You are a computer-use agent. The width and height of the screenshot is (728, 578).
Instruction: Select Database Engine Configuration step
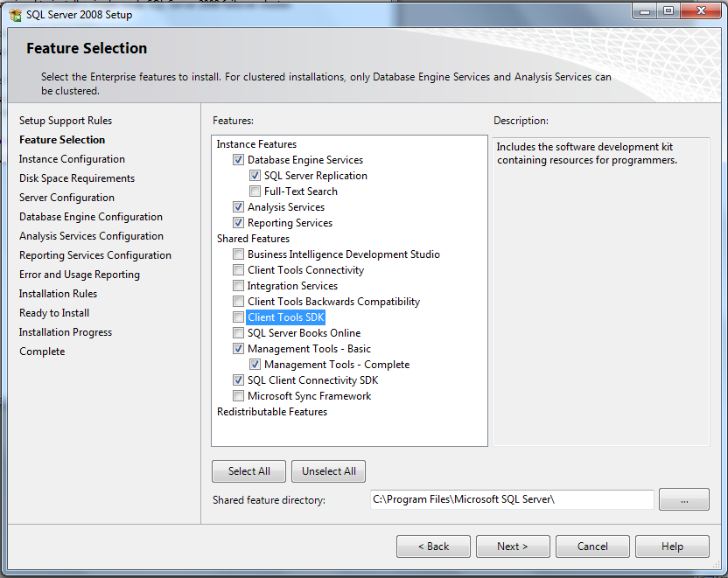(x=91, y=217)
